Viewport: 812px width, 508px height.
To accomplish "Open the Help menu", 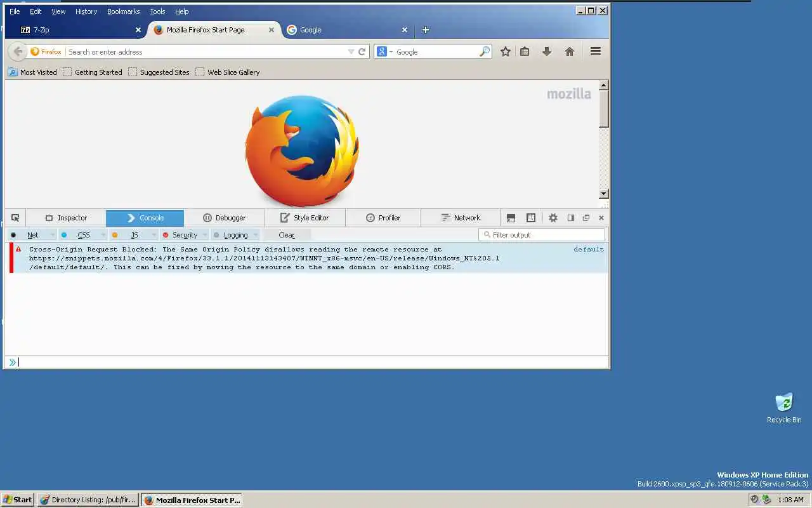I will click(x=182, y=11).
